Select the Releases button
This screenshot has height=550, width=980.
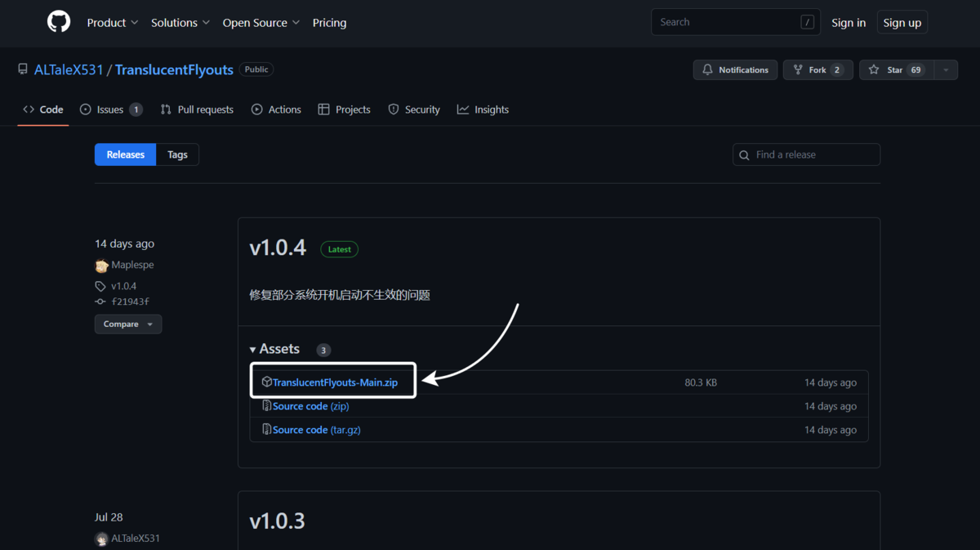(x=125, y=154)
